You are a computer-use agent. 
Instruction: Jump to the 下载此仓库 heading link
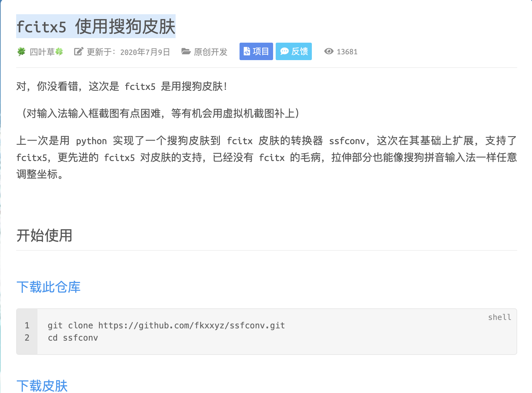pyautogui.click(x=48, y=287)
